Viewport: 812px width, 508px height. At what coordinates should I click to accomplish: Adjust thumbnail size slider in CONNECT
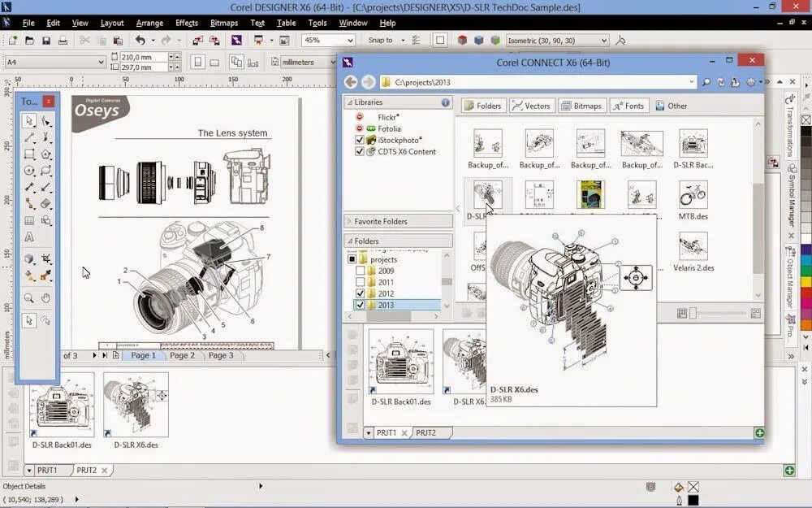tap(693, 313)
